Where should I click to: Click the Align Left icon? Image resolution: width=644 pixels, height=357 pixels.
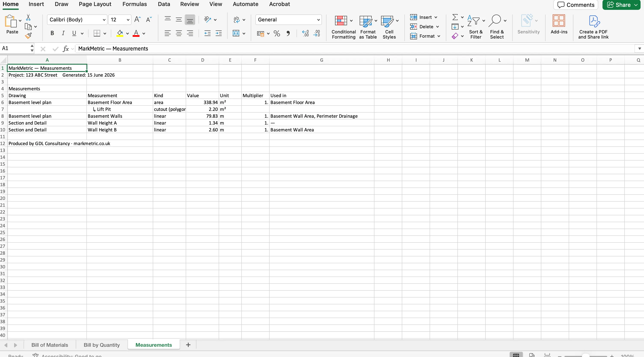point(168,33)
